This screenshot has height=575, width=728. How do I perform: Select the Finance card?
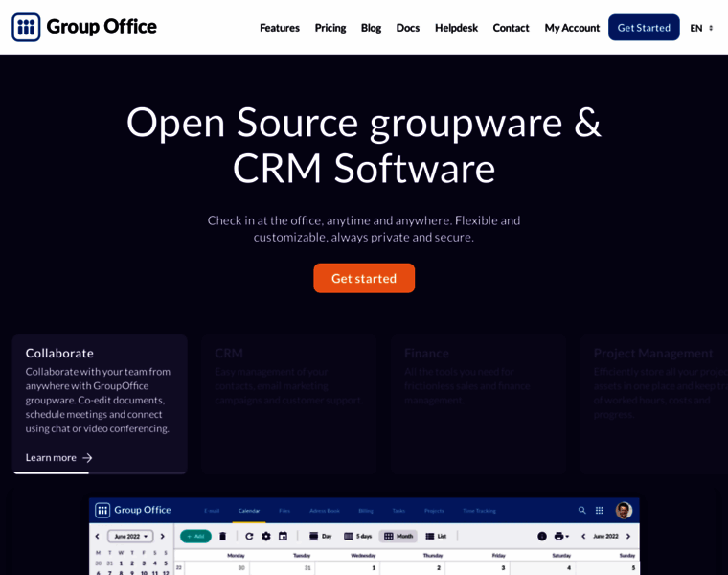[x=478, y=404]
